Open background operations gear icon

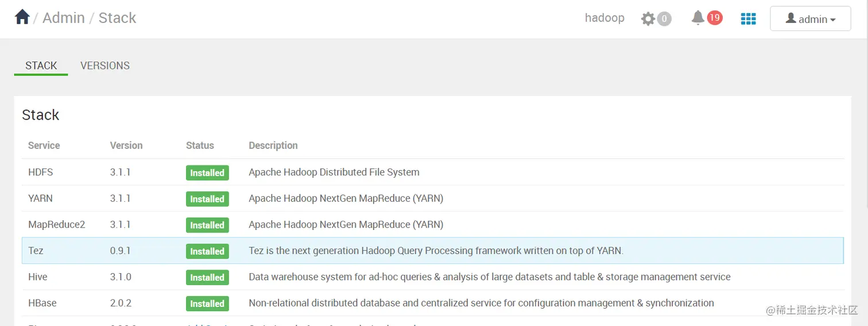[648, 19]
